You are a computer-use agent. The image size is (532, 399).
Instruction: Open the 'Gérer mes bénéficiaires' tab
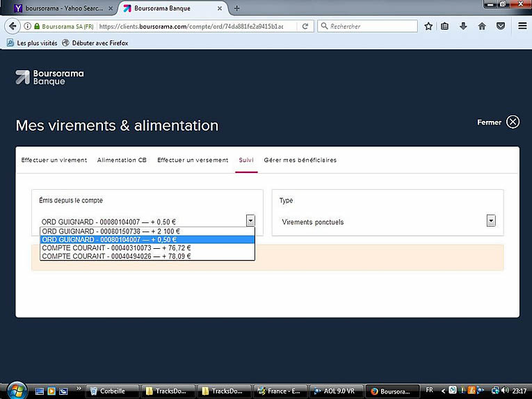click(x=300, y=160)
